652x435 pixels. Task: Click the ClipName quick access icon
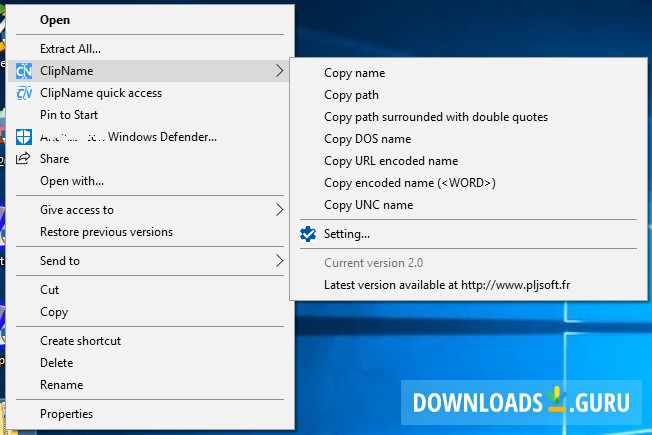tap(24, 93)
